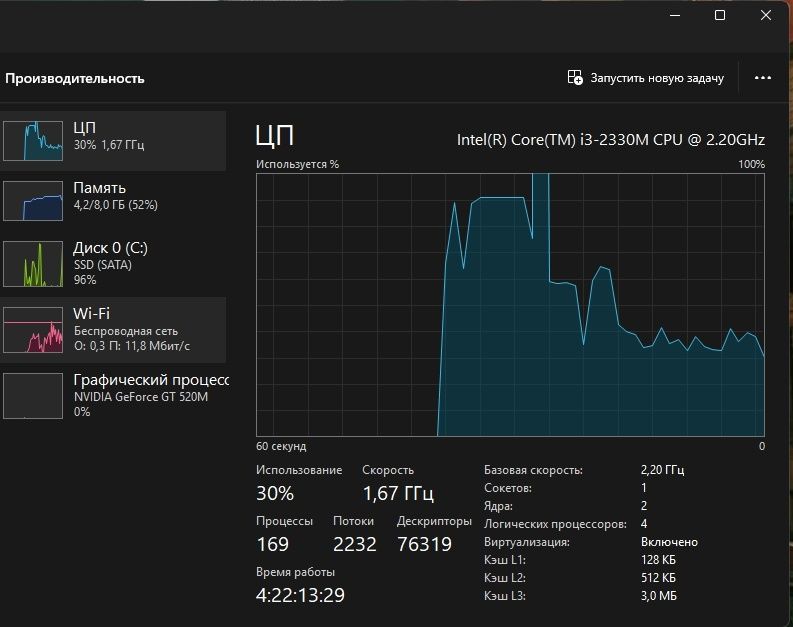Click L2 cache value '512 КБ'

pos(658,578)
